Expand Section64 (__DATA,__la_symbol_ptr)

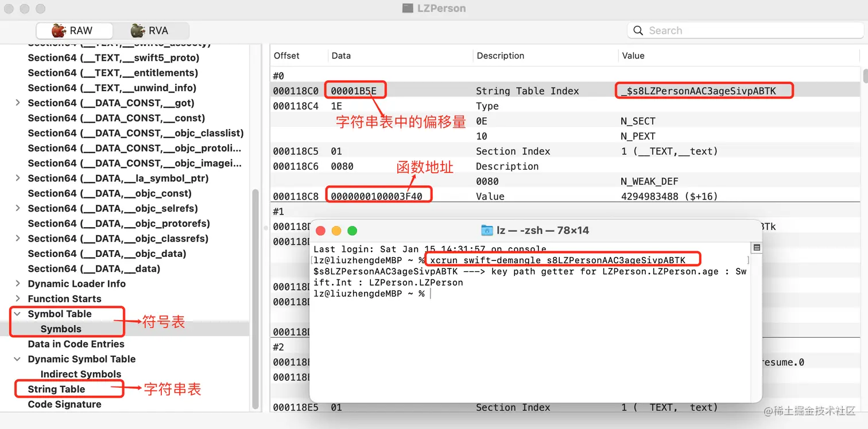[x=18, y=178]
